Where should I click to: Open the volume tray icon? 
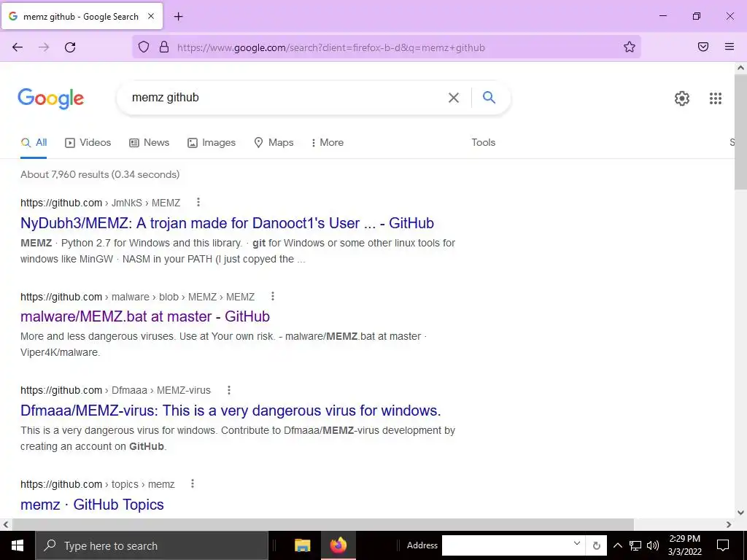[653, 545]
